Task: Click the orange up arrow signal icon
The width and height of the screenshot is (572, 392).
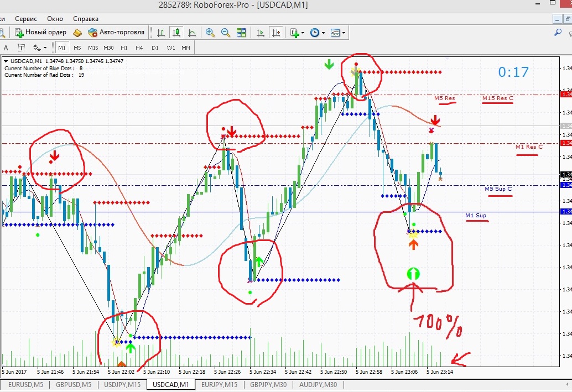Action: point(413,244)
